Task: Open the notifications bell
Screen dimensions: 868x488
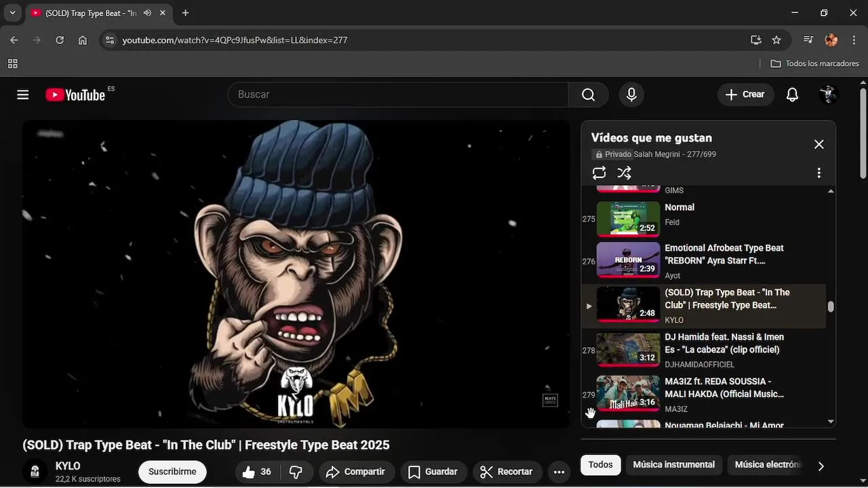Action: click(792, 95)
